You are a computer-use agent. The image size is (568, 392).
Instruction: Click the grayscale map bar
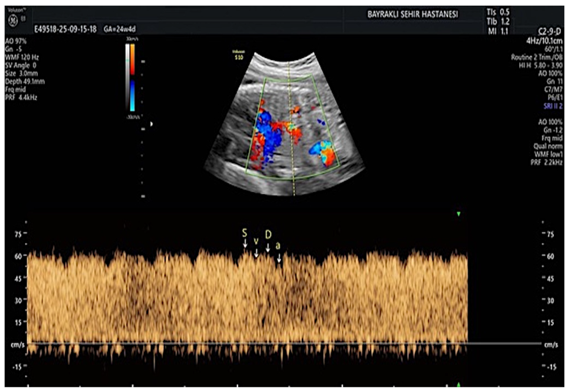tap(127, 78)
